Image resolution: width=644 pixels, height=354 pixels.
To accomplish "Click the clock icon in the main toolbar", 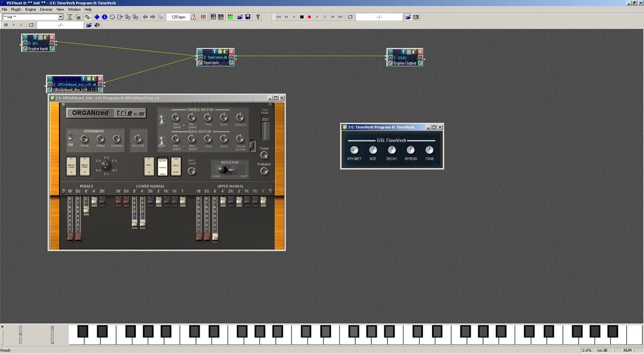I will [x=112, y=17].
